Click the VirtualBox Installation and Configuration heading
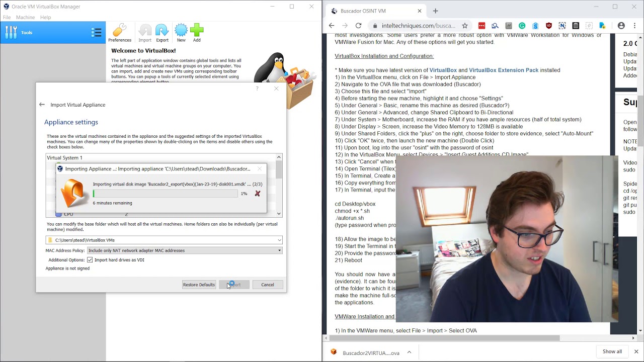 click(384, 56)
